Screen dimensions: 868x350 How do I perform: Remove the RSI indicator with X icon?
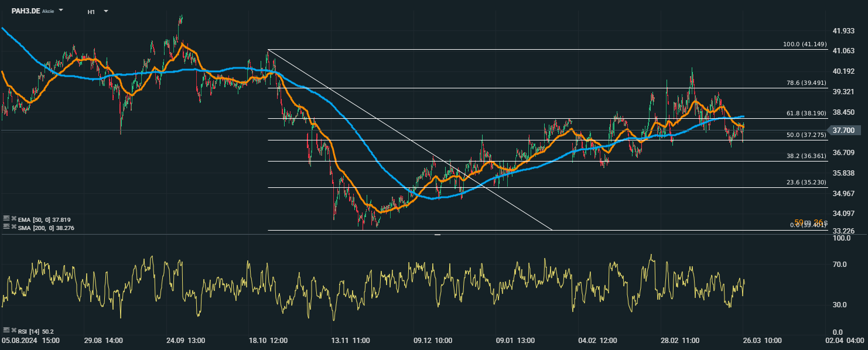coord(13,330)
